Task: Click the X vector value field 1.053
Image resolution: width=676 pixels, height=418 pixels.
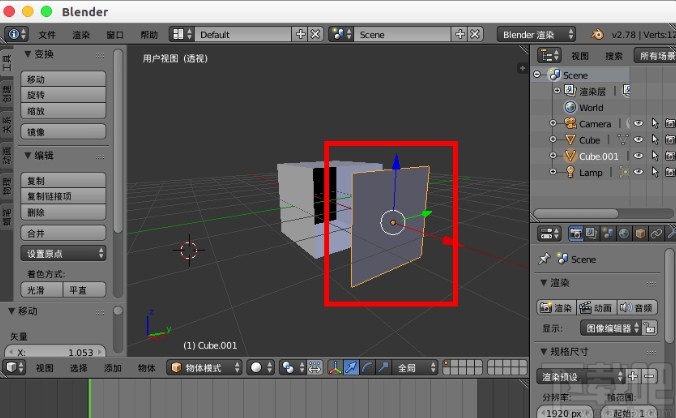Action: [x=55, y=352]
